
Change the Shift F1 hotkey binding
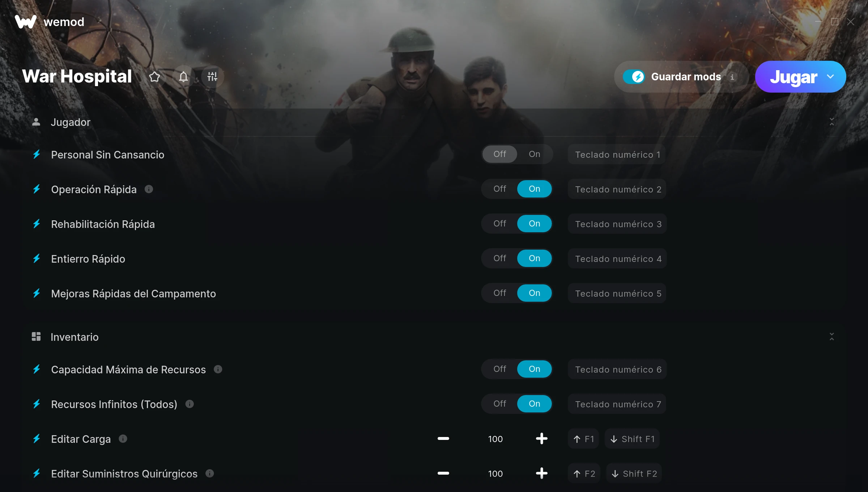632,439
